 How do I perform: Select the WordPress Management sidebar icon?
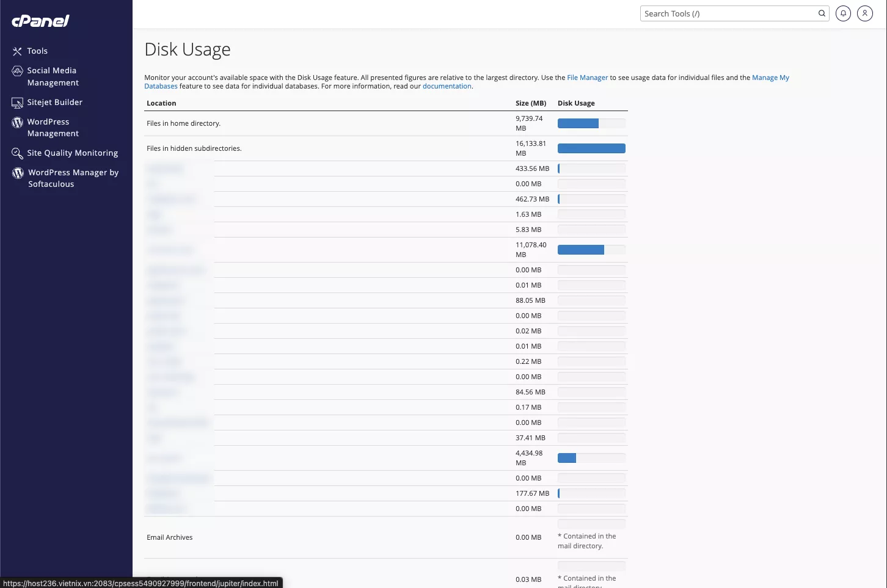[x=17, y=123]
